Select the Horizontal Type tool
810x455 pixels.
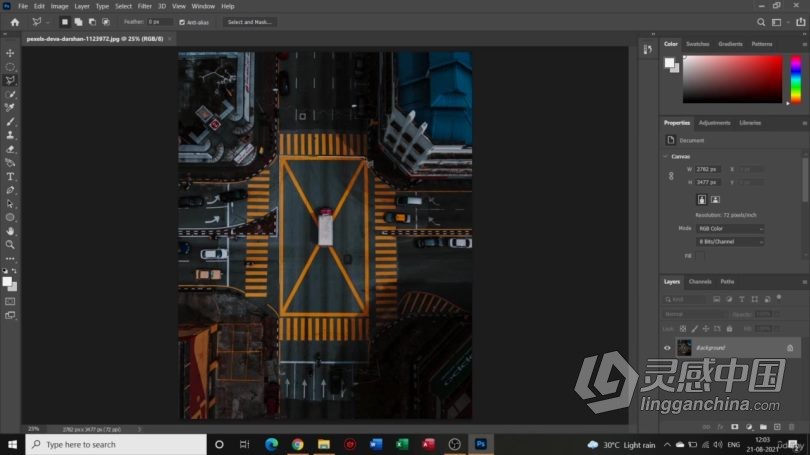pyautogui.click(x=10, y=176)
